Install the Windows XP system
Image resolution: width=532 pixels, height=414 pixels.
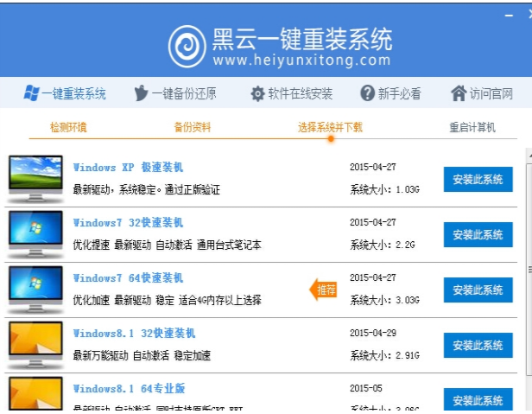[x=478, y=179]
